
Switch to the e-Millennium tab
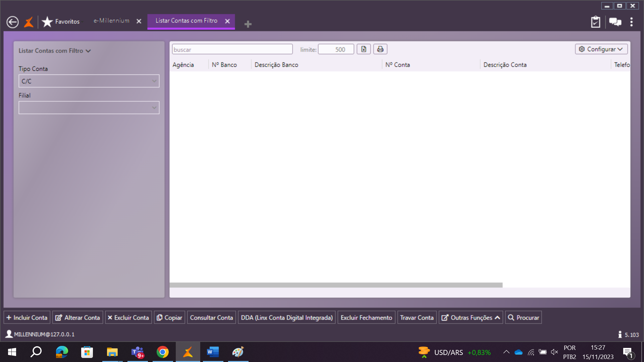[x=111, y=21]
